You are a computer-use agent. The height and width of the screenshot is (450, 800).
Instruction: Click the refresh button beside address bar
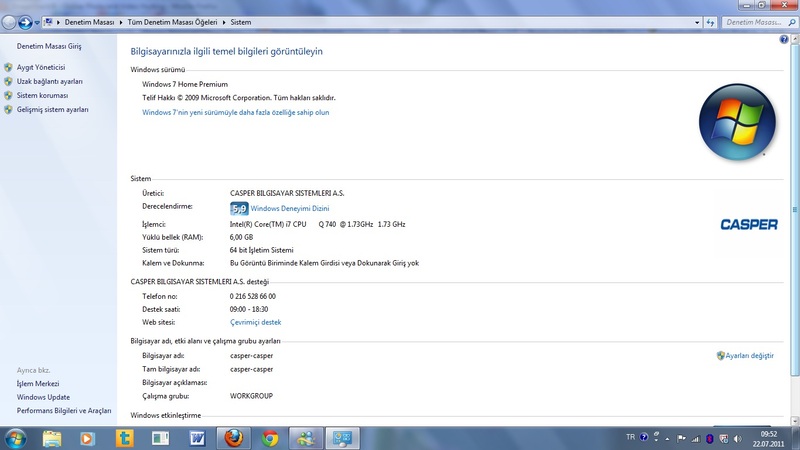point(710,22)
